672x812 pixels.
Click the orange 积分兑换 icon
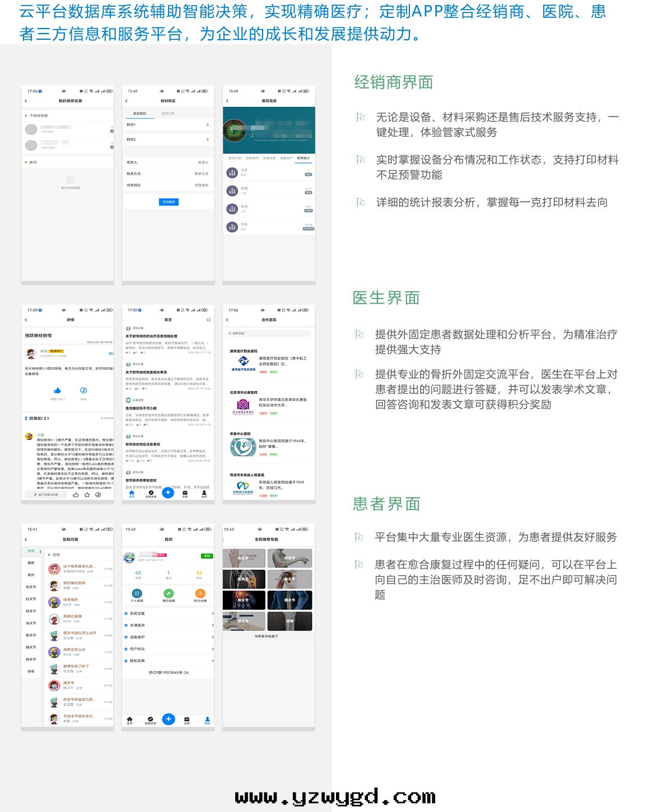(200, 594)
